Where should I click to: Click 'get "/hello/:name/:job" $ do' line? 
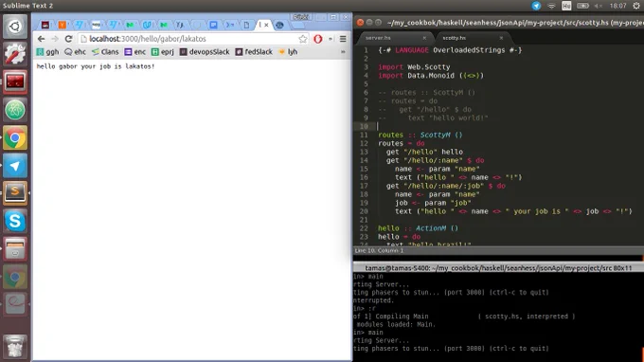(446, 186)
